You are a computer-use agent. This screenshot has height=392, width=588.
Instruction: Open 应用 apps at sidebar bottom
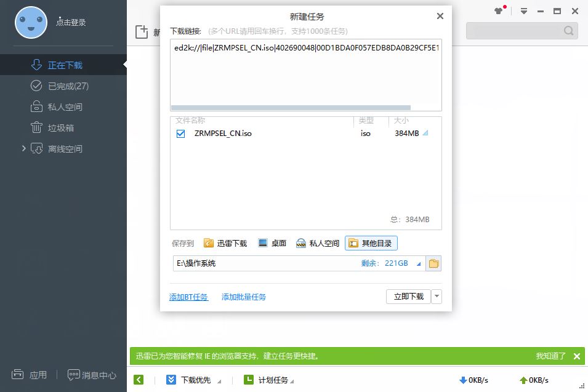click(x=30, y=374)
